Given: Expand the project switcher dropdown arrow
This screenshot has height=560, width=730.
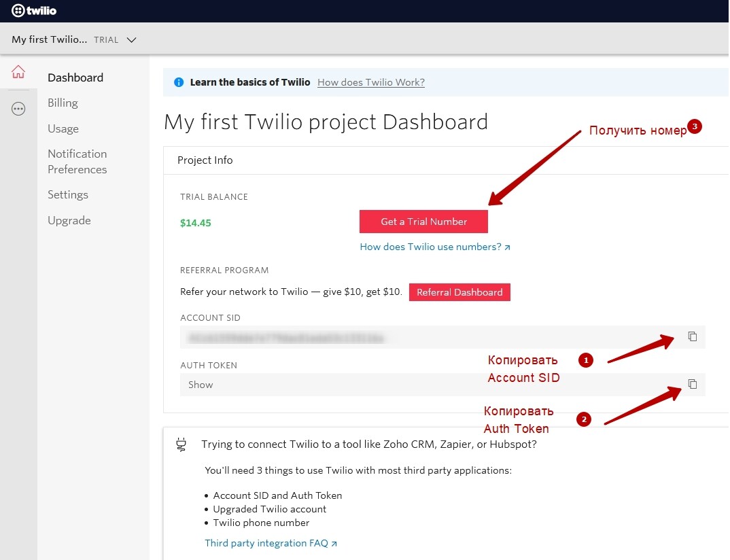Looking at the screenshot, I should (x=132, y=40).
